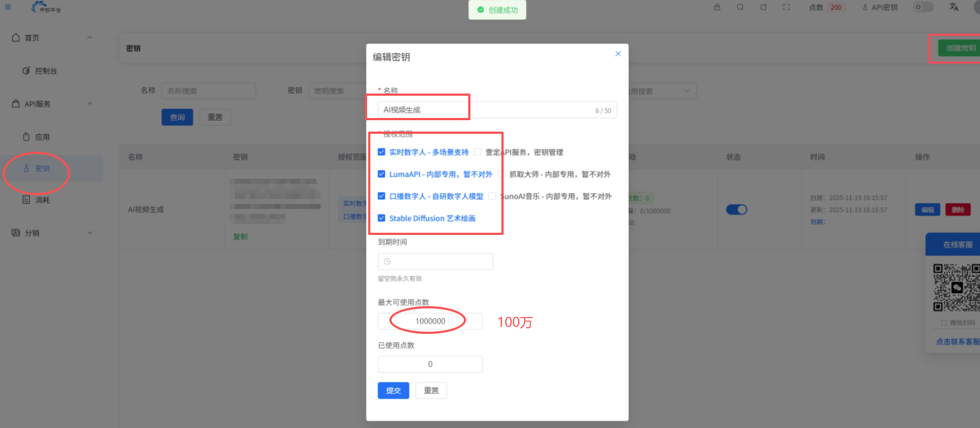Uncheck 实时数字人 - 多场景支持 checkbox
980x428 pixels.
[382, 152]
